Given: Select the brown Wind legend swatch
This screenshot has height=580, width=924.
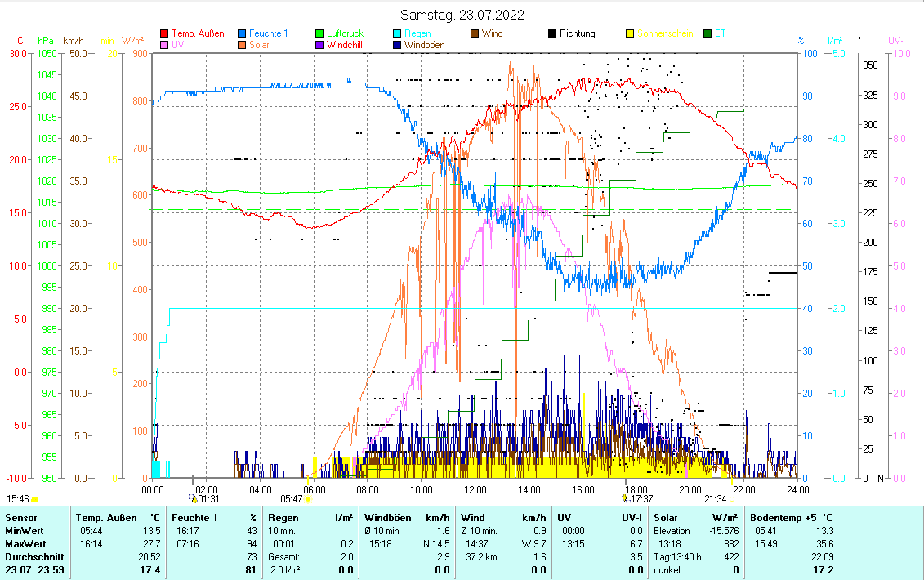Looking at the screenshot, I should click(x=475, y=34).
